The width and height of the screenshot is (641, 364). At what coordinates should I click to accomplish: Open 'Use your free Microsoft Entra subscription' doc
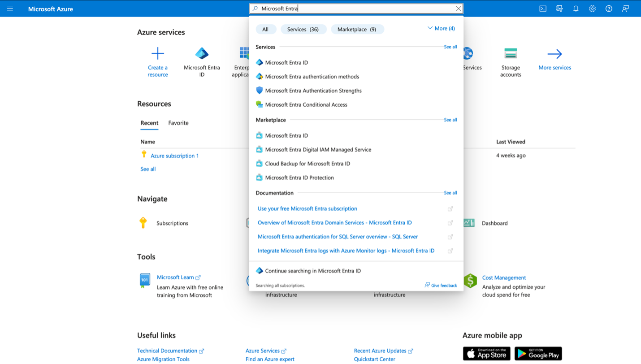(x=308, y=208)
